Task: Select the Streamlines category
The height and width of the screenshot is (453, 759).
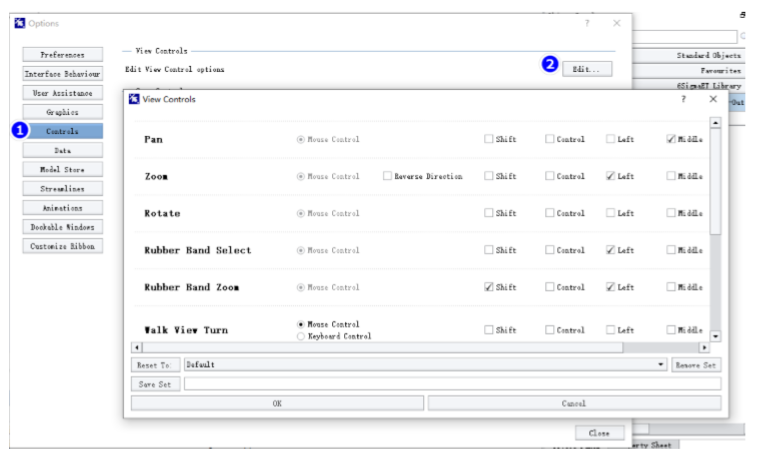Action: pyautogui.click(x=62, y=188)
